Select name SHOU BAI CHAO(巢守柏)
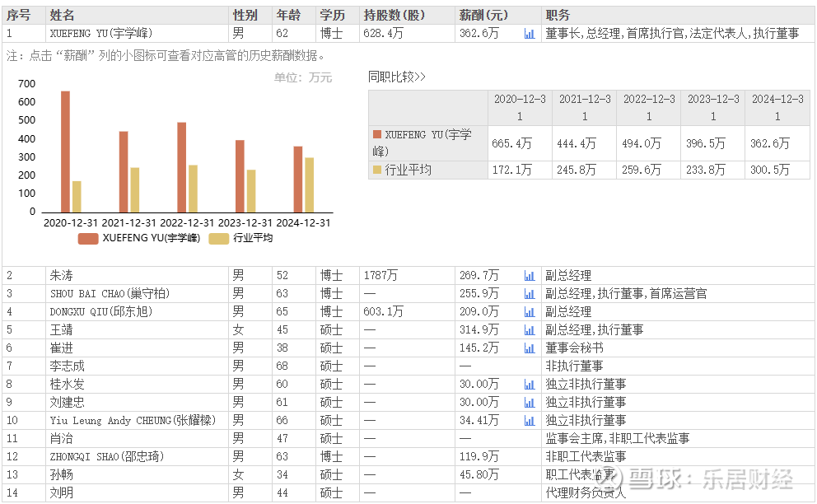Screen dimensions: 817x504 coord(110,294)
